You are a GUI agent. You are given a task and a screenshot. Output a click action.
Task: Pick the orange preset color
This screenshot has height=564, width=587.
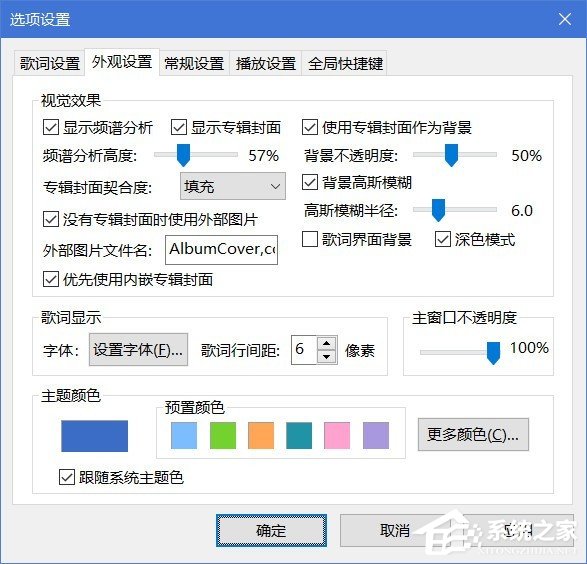[261, 435]
